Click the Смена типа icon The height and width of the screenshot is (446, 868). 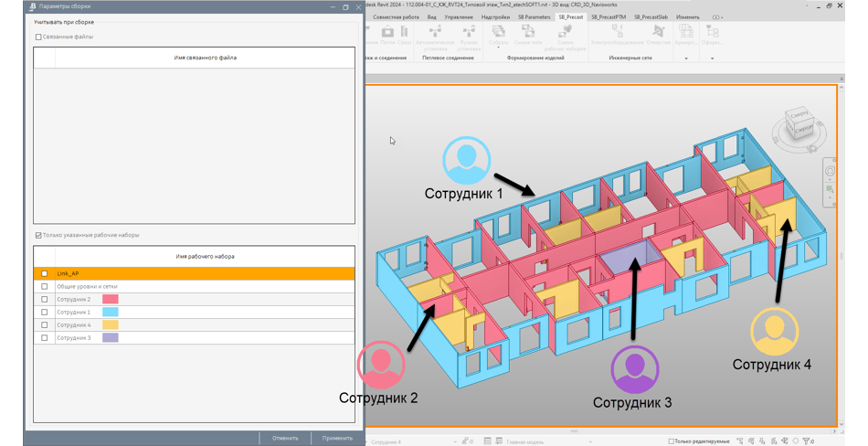pos(528,32)
